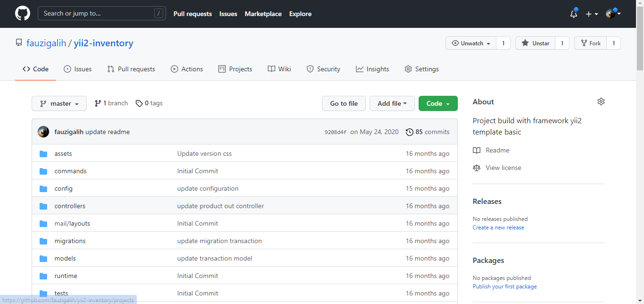Open the tests folder
This screenshot has width=644, height=304.
61,293
